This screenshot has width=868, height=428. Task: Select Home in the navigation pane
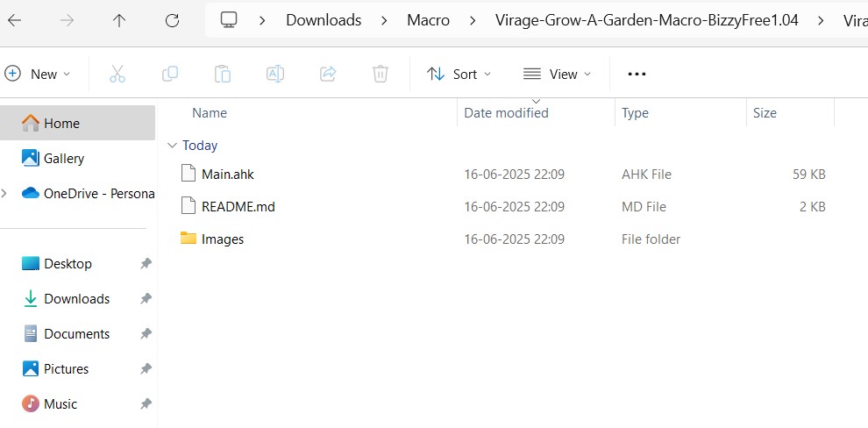tap(77, 123)
